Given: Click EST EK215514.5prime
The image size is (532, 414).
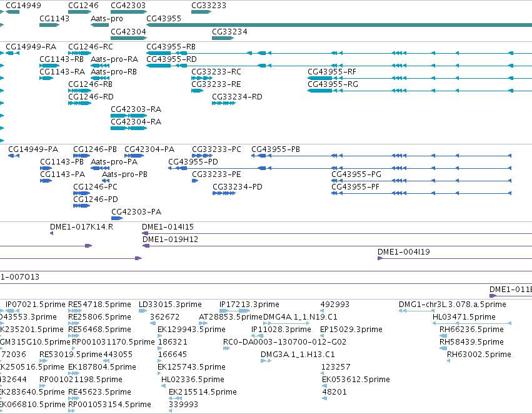Looking at the screenshot, I should point(203,392).
